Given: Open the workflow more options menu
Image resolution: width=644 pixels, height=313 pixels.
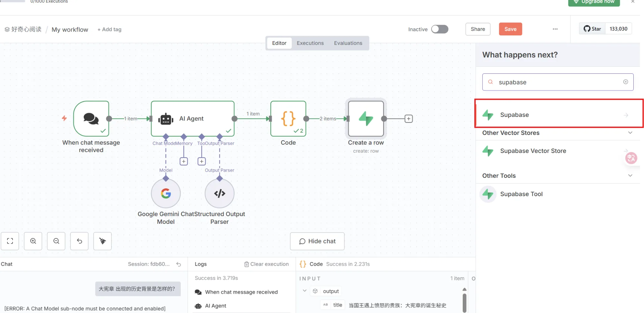Looking at the screenshot, I should pos(555,29).
